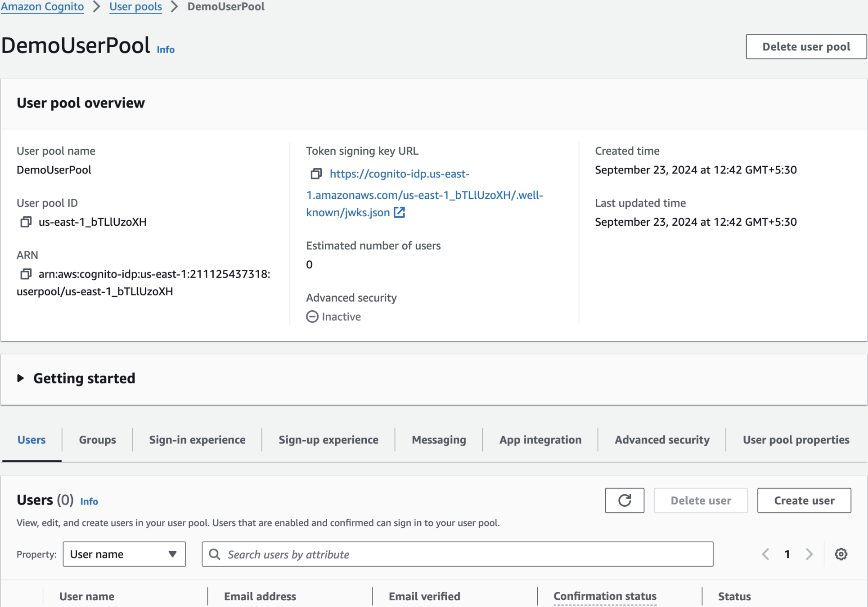Copy the user pool ARN
868x607 pixels.
click(26, 274)
